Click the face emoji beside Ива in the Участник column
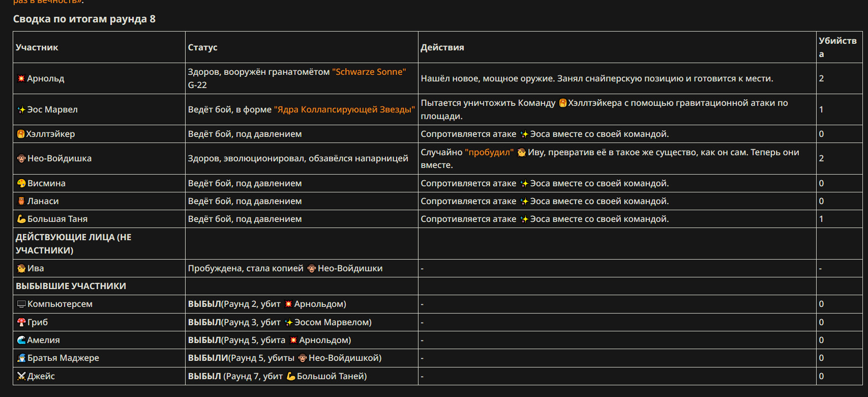 pyautogui.click(x=21, y=268)
